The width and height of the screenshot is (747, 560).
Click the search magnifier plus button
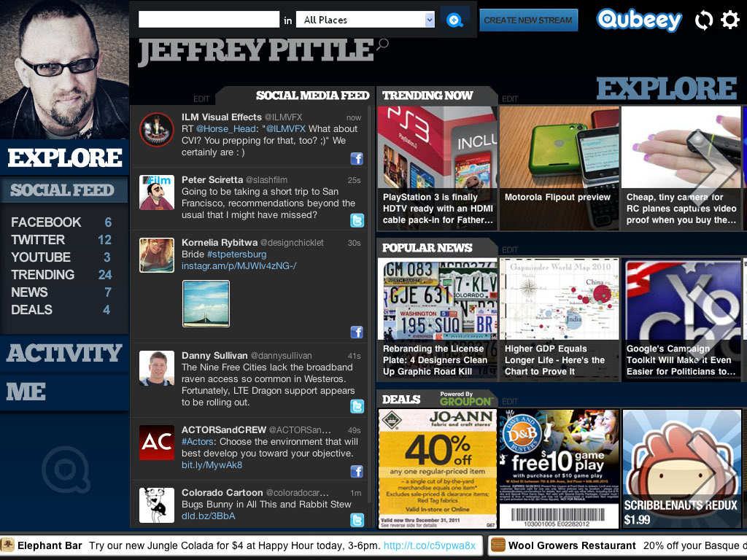pyautogui.click(x=454, y=20)
